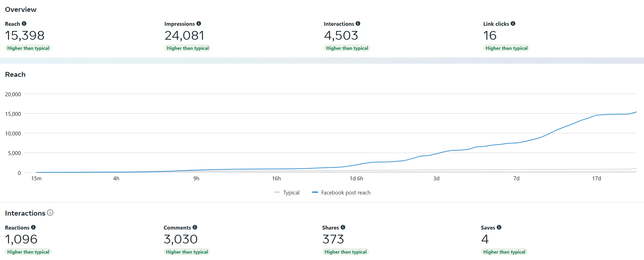The image size is (644, 260).
Task: Click Higher than typical badge under Impressions
Action: [188, 48]
